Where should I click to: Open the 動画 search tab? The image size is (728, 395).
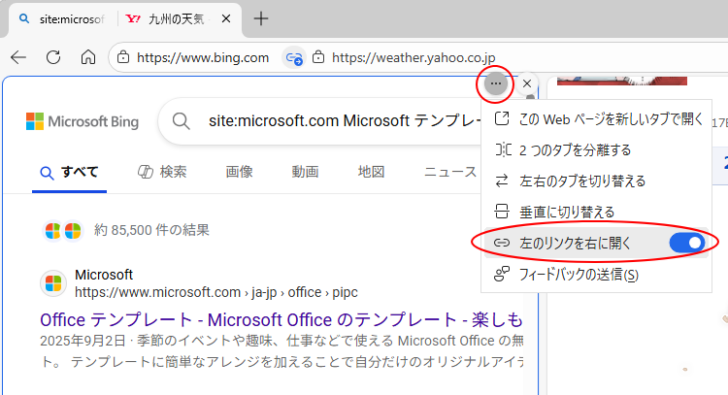click(305, 172)
